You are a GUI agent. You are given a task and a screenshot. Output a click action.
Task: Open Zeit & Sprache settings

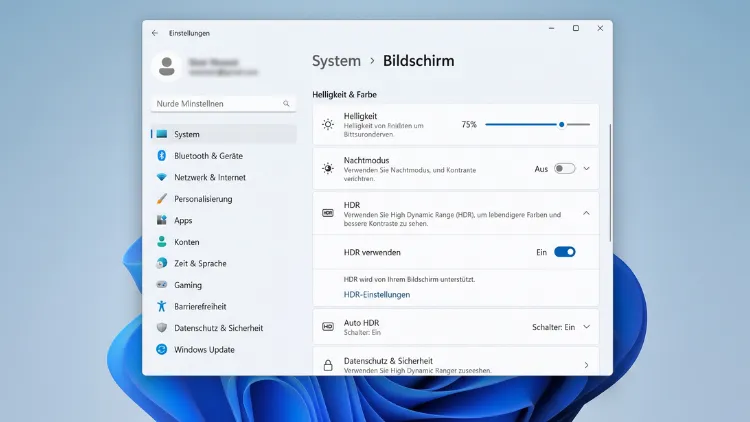tap(224, 263)
